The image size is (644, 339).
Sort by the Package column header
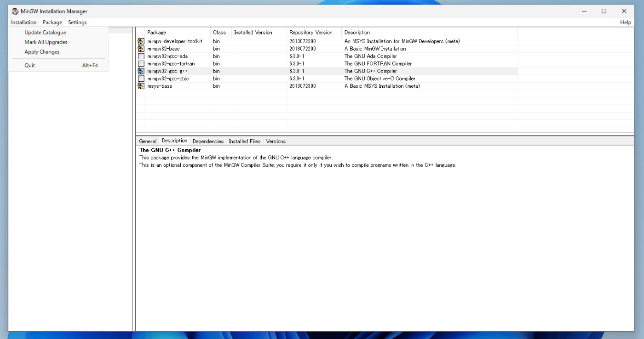point(178,33)
